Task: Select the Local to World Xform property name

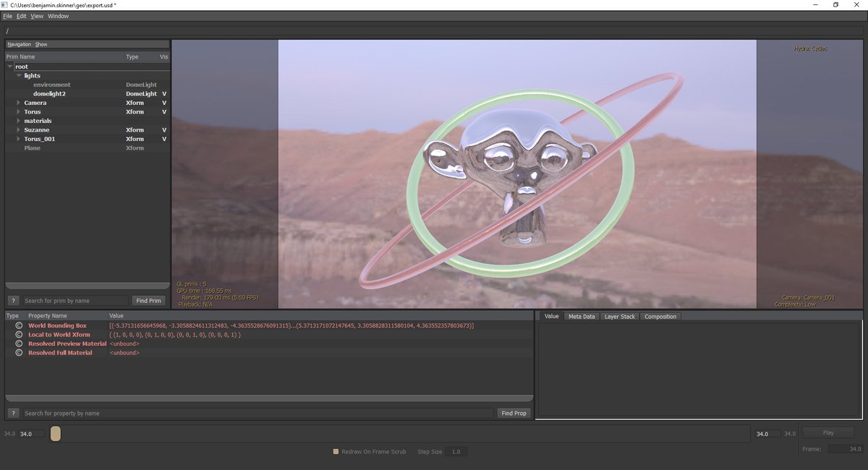Action: click(x=59, y=335)
